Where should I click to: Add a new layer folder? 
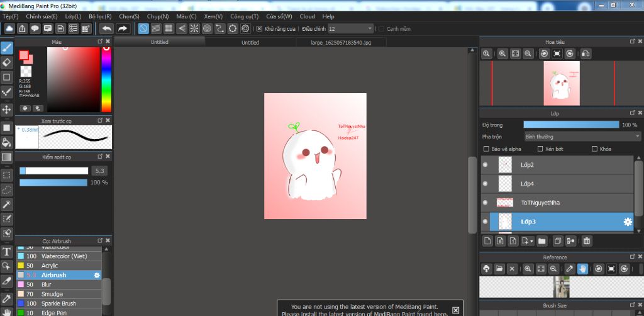point(542,241)
